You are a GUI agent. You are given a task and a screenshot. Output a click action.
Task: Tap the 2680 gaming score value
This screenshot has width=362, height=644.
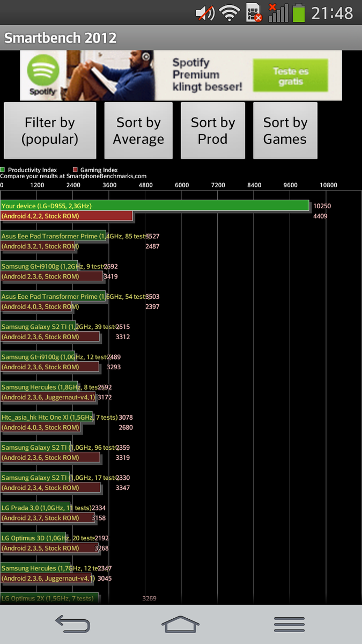(126, 428)
